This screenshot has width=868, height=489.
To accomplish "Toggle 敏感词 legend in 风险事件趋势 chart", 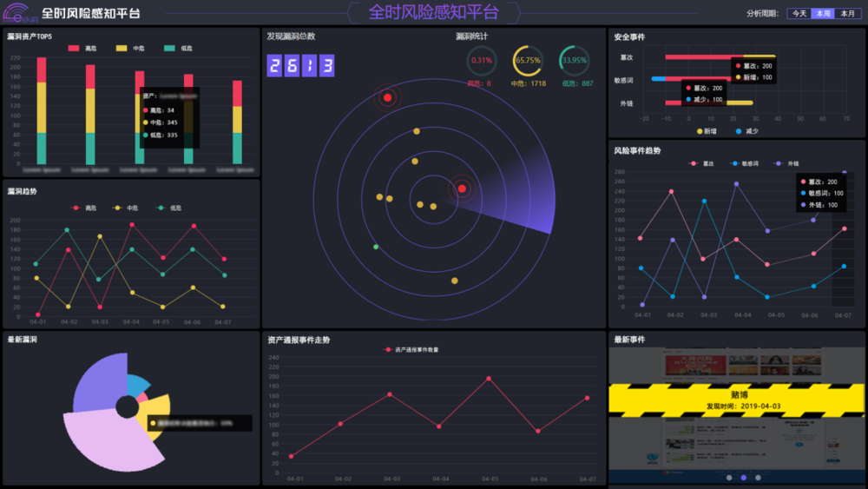I will coord(744,163).
